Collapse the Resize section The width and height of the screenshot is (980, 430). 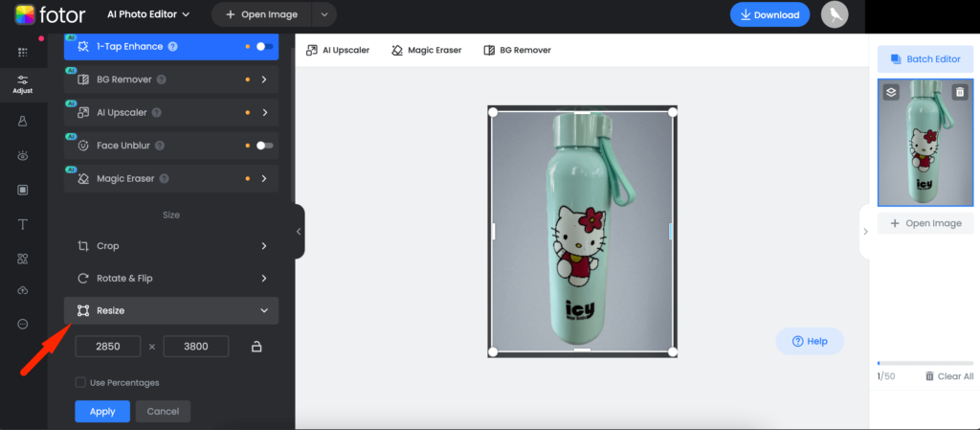point(171,310)
